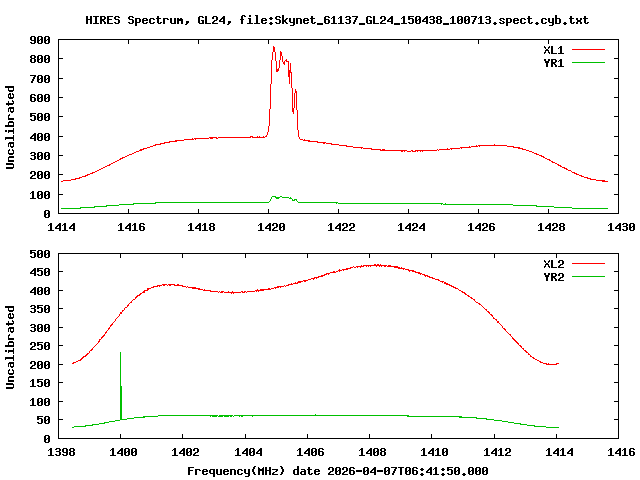Click the red XL2 legend line sample
Viewport: 640px width, 480px height.
[x=588, y=264]
